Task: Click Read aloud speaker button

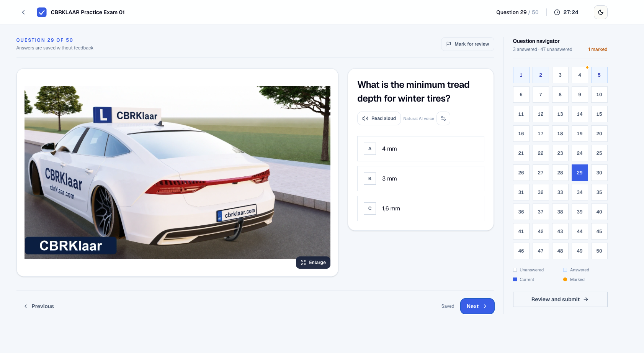Action: (379, 118)
